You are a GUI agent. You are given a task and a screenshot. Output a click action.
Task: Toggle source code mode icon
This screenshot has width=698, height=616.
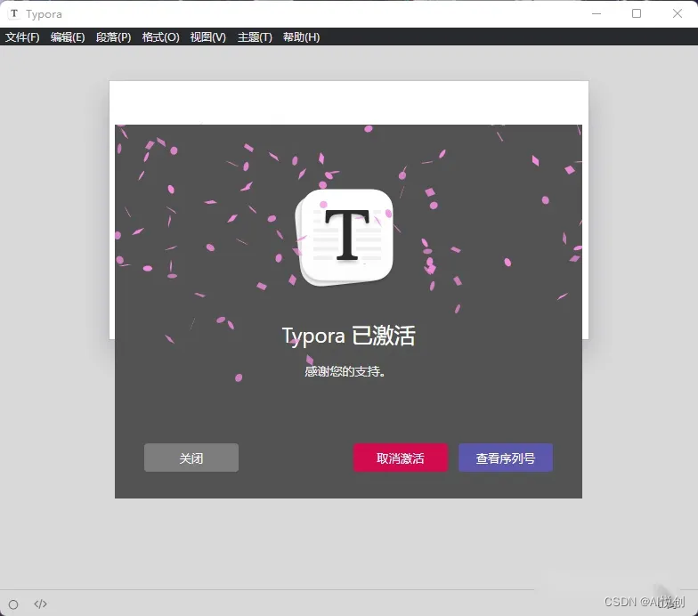point(41,604)
